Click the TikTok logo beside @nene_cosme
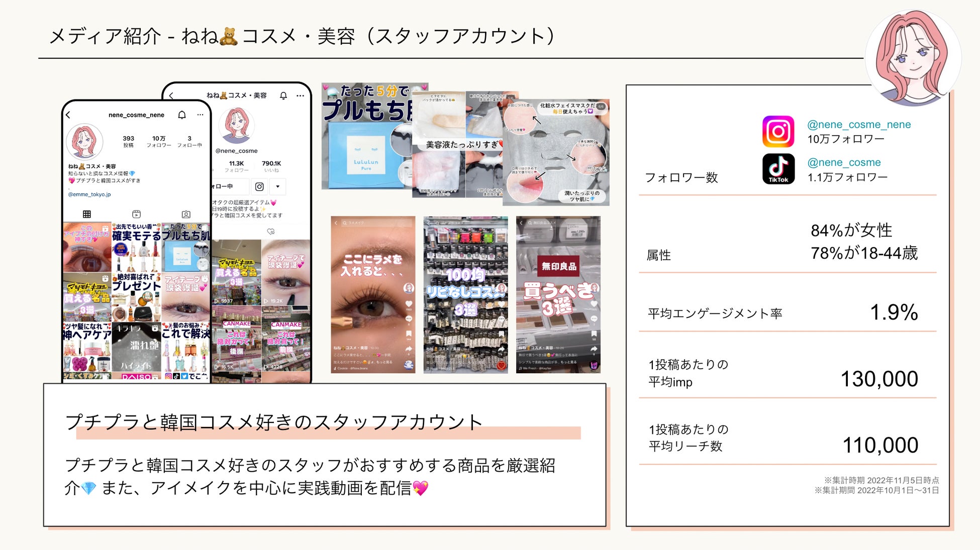 (778, 169)
